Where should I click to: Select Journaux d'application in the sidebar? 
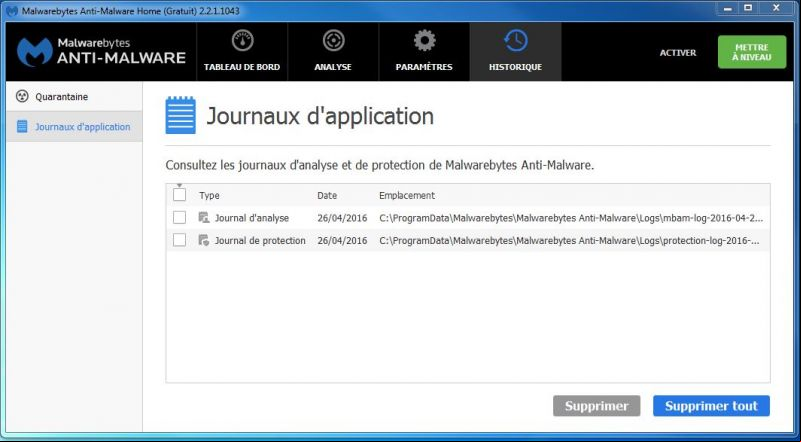click(x=75, y=126)
